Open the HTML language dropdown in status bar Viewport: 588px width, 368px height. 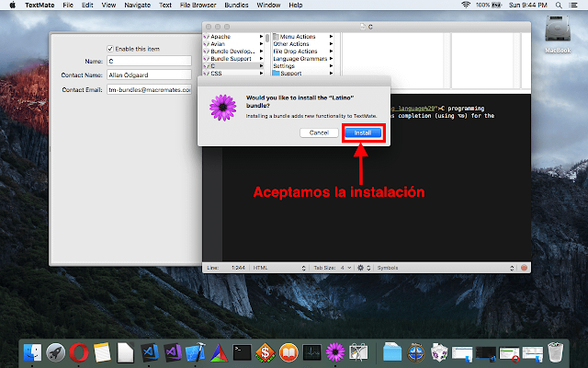tap(279, 268)
